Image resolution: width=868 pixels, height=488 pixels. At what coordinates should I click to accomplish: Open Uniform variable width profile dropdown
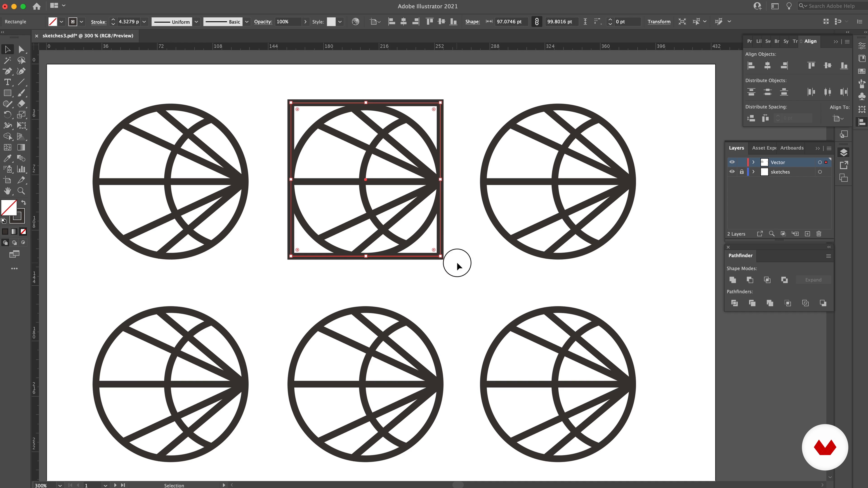(196, 22)
